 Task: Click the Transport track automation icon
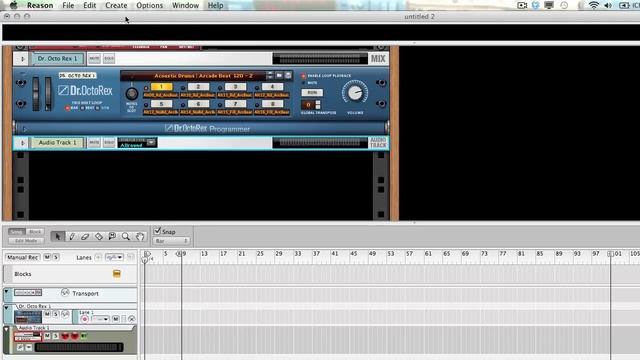[65, 293]
